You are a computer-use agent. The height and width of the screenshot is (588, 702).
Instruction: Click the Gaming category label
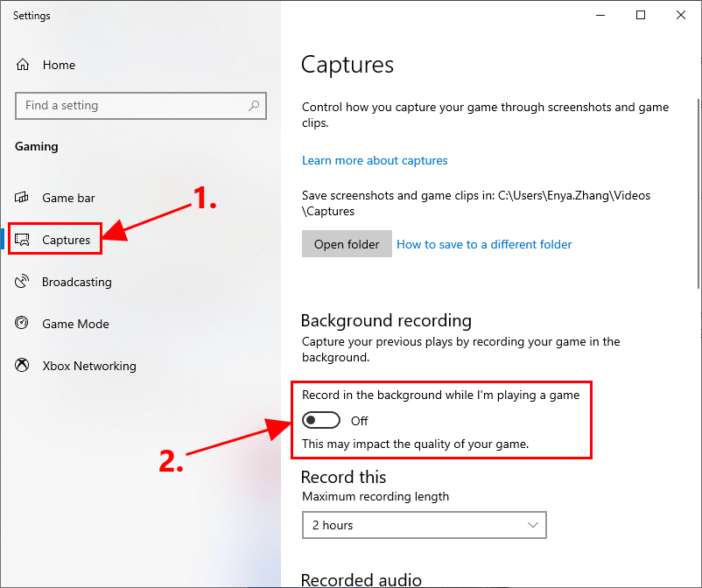(36, 147)
